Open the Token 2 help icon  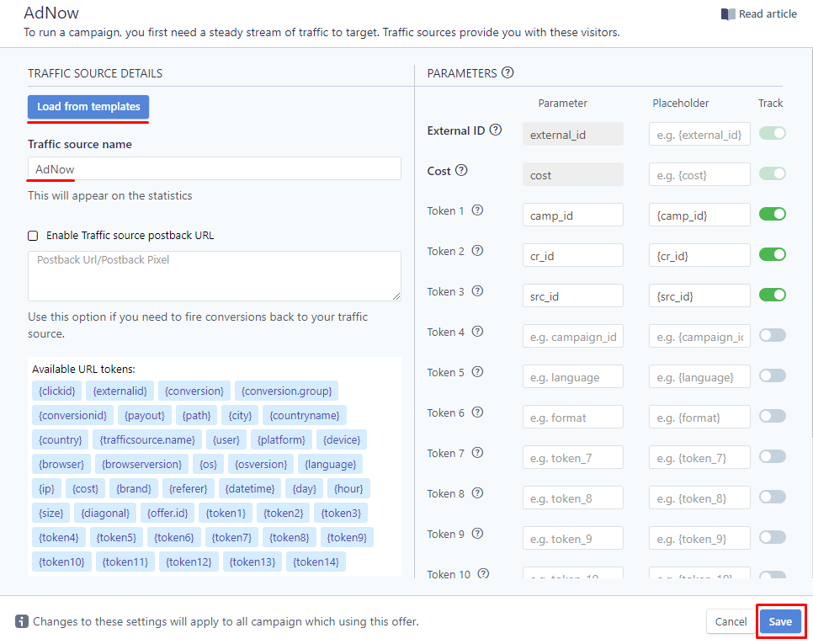point(477,251)
